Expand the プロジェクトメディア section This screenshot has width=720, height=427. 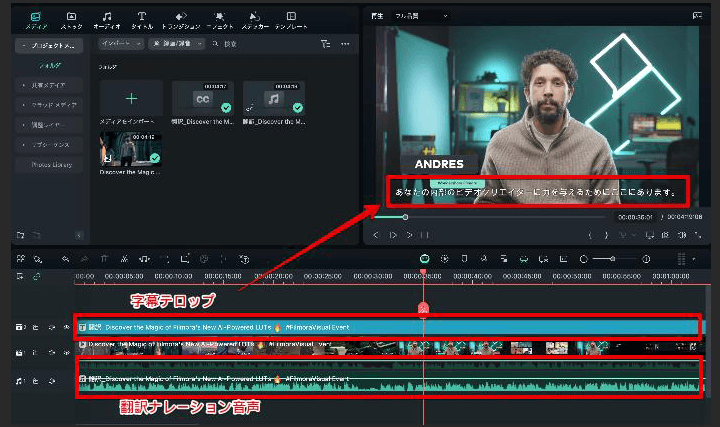(48, 45)
